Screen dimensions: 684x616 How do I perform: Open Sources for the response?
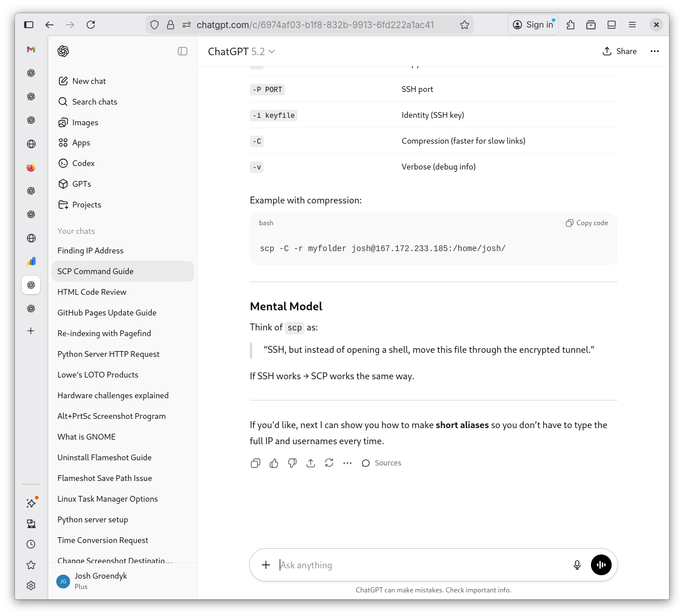pyautogui.click(x=381, y=463)
